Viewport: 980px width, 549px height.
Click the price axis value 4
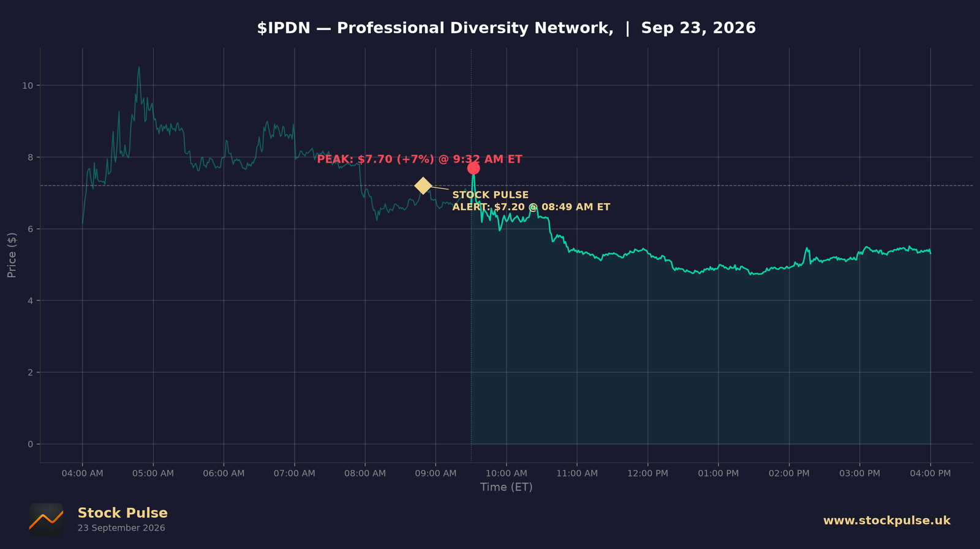(x=31, y=301)
